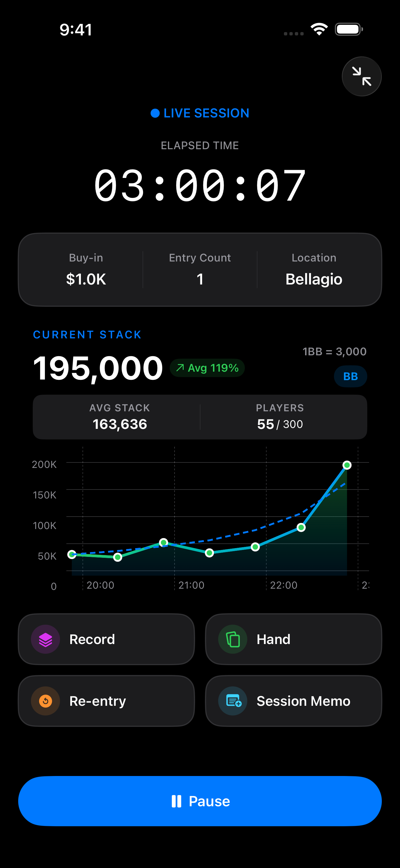Tap the AVG STACK 163,636 cell
This screenshot has height=868, width=400.
pos(120,417)
